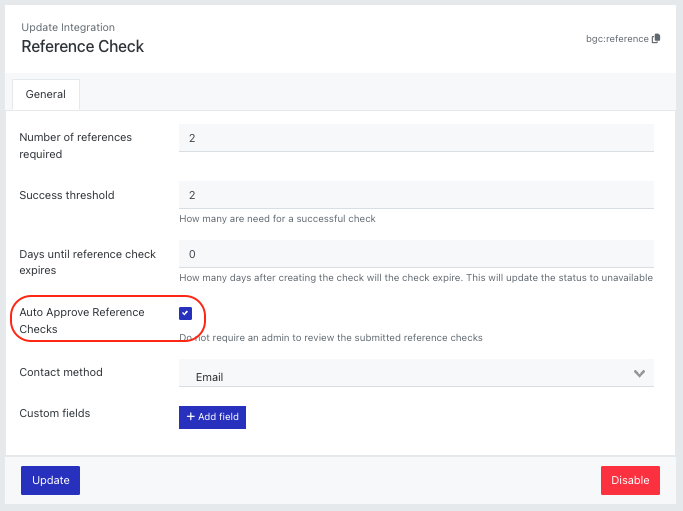Open the Email contact method select box
Image resolution: width=683 pixels, height=511 pixels.
point(416,373)
